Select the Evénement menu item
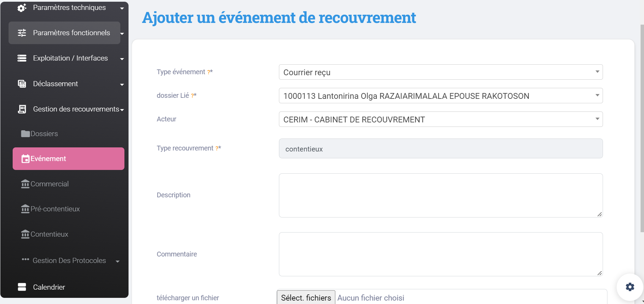Screen dimensions: 644x304 tap(68, 159)
